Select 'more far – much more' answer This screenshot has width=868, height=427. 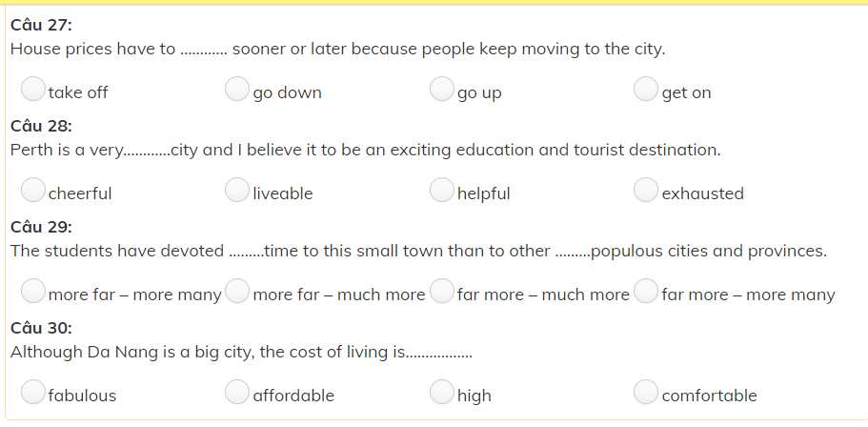coord(237,292)
